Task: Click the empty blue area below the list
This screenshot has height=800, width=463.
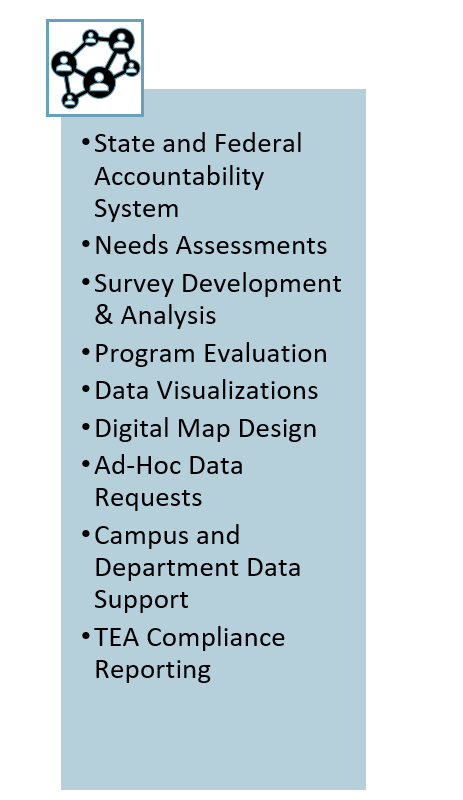Action: pyautogui.click(x=213, y=737)
